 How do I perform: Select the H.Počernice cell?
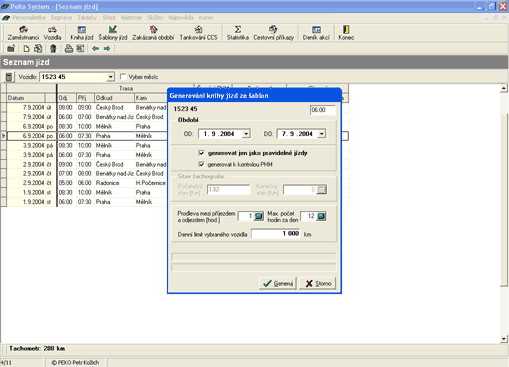pos(151,183)
